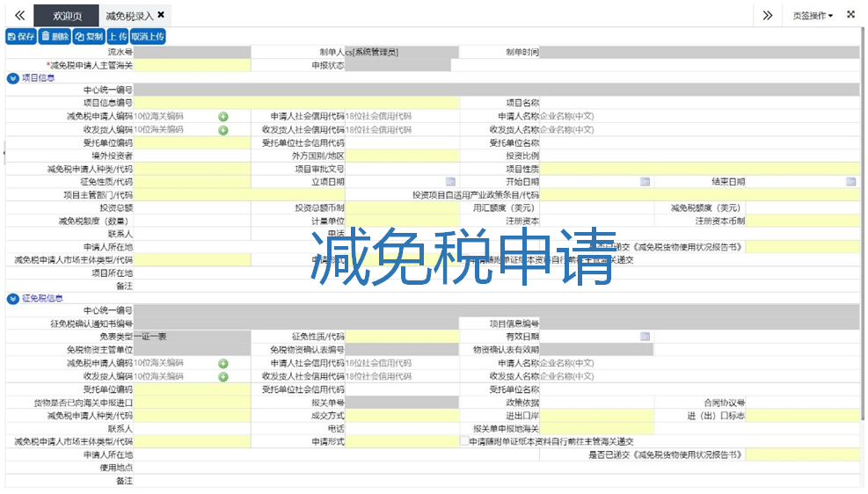Image resolution: width=868 pixels, height=494 pixels.
Task: Open calendar picker for 开始日期
Action: 645,181
